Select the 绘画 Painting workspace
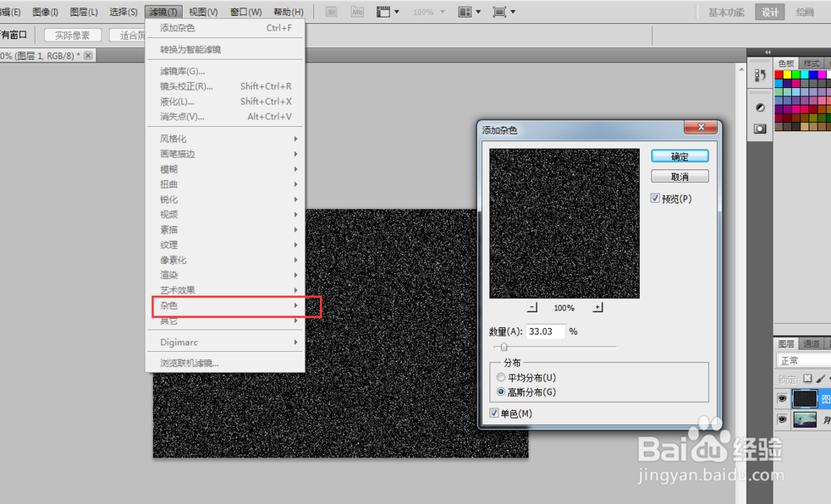 click(x=804, y=12)
